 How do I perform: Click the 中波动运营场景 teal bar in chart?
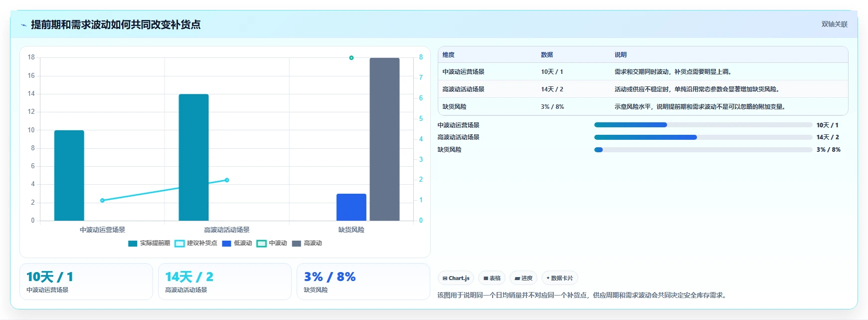point(69,175)
